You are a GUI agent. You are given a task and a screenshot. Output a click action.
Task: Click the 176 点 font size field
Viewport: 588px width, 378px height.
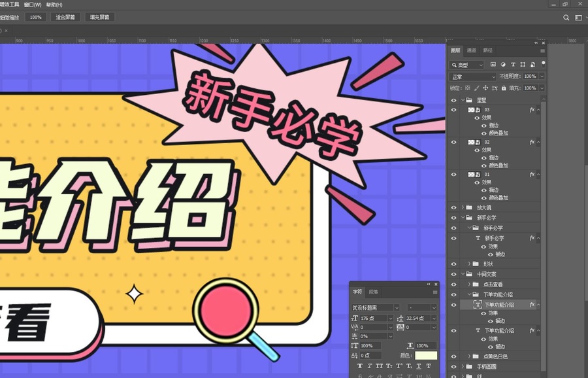click(x=373, y=318)
